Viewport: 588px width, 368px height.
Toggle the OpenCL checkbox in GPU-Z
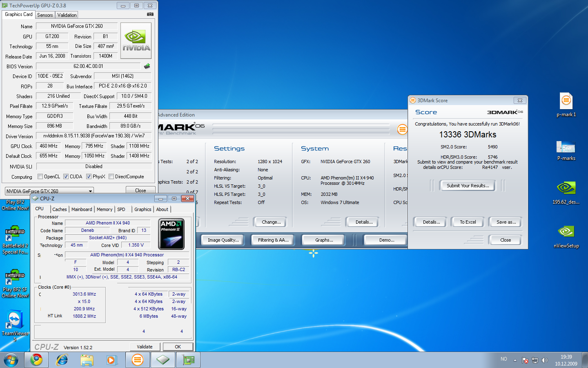pos(40,177)
